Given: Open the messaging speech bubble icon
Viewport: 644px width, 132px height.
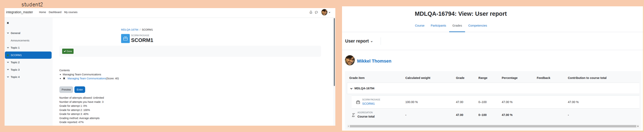Looking at the screenshot, I should point(316,12).
